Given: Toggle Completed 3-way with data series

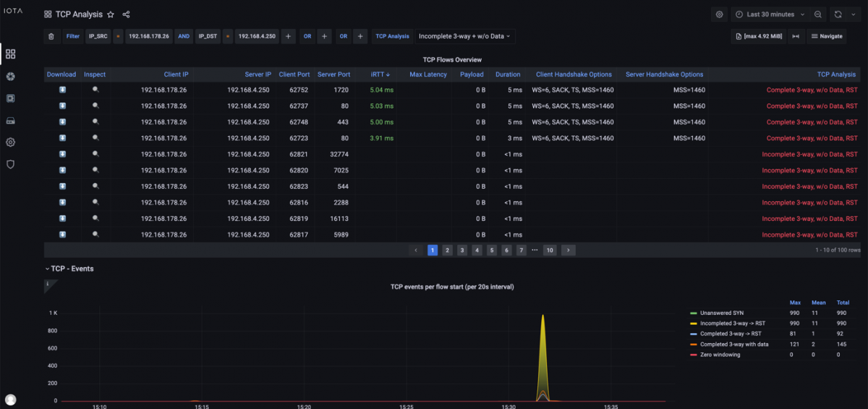Looking at the screenshot, I should (733, 345).
